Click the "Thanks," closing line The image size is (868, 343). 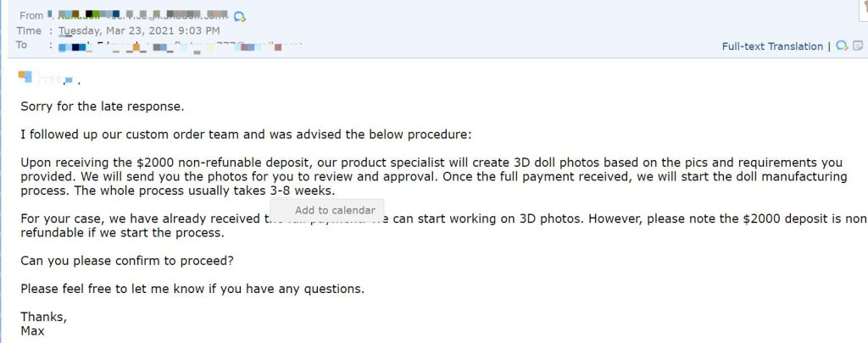[44, 318]
